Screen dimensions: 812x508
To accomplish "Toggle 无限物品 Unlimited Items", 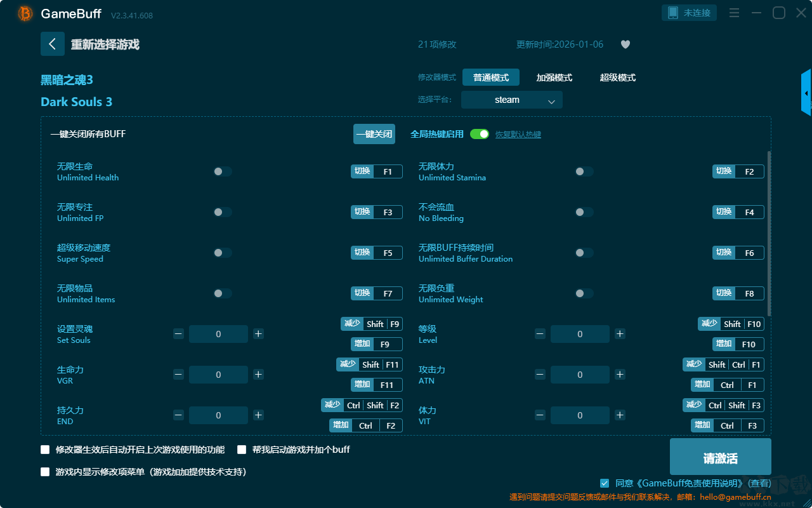I will click(223, 293).
